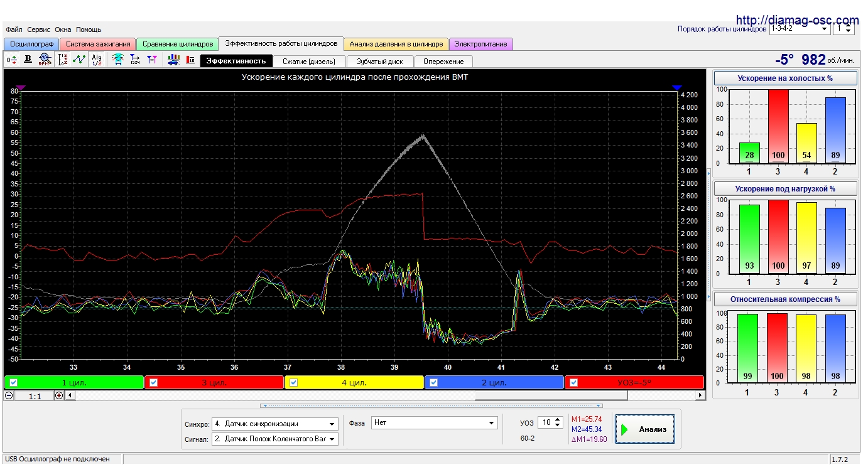This screenshot has height=467, width=868.
Task: Select the Эффективность sub-tab
Action: (x=236, y=61)
